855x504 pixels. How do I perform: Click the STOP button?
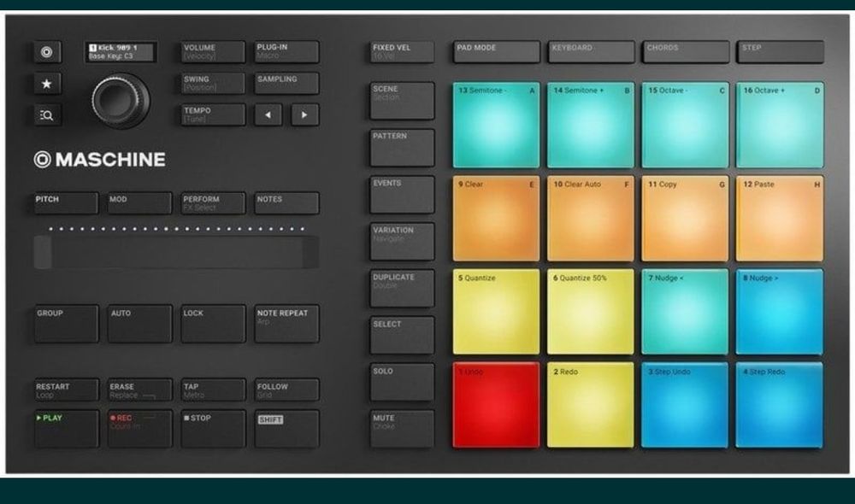[x=213, y=430]
